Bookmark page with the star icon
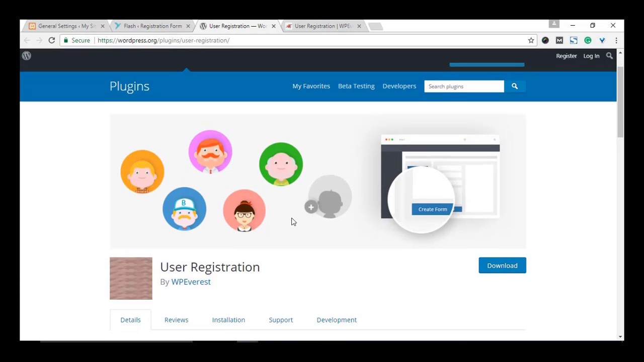The width and height of the screenshot is (644, 362). pos(531,40)
